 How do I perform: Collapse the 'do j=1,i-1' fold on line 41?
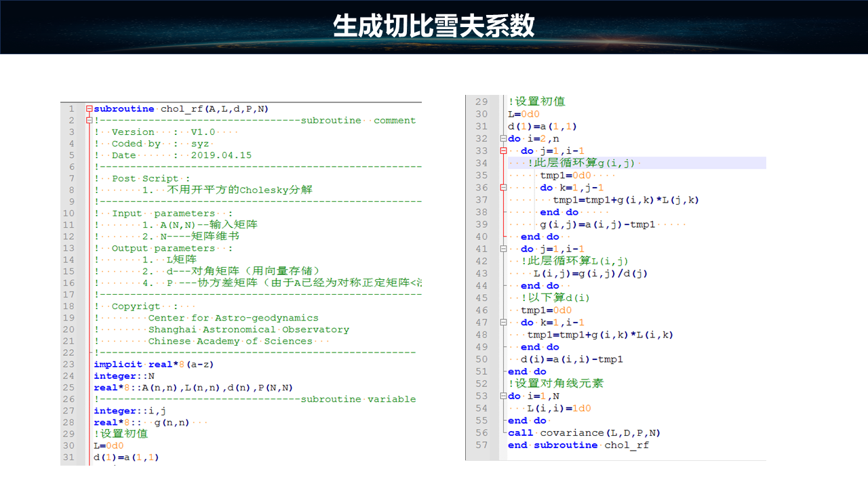point(502,249)
